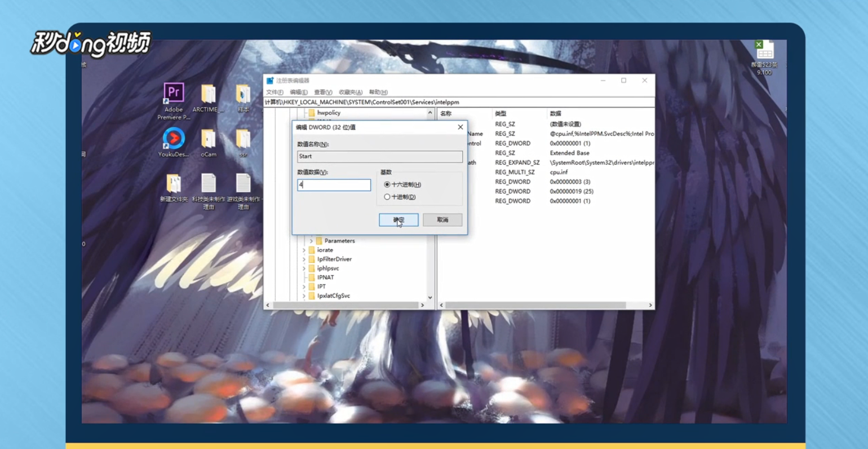Click the values pane horizontal scrollbar thumb

click(x=535, y=305)
